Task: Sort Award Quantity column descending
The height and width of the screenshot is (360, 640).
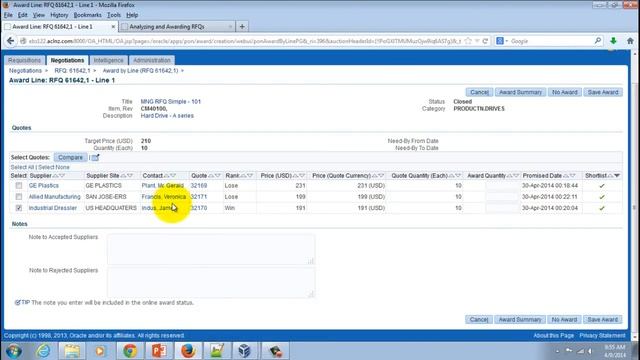Action: point(516,176)
